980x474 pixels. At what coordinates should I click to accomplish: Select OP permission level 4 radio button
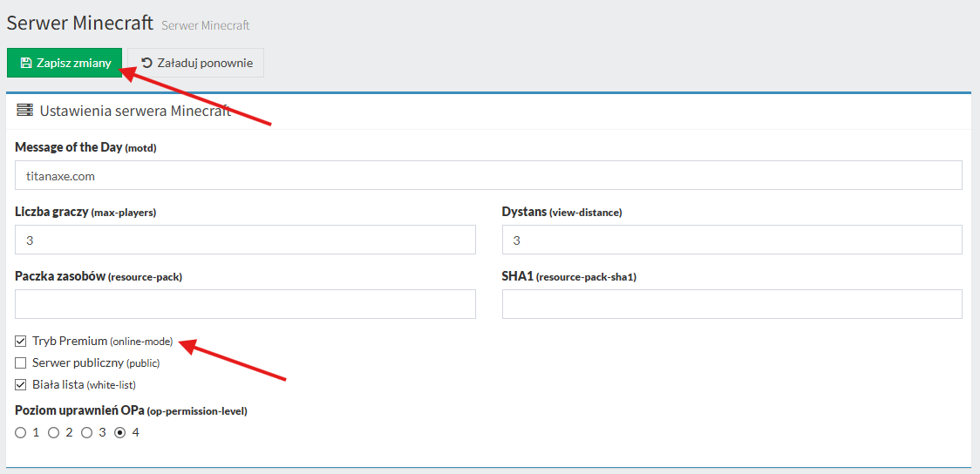click(120, 432)
